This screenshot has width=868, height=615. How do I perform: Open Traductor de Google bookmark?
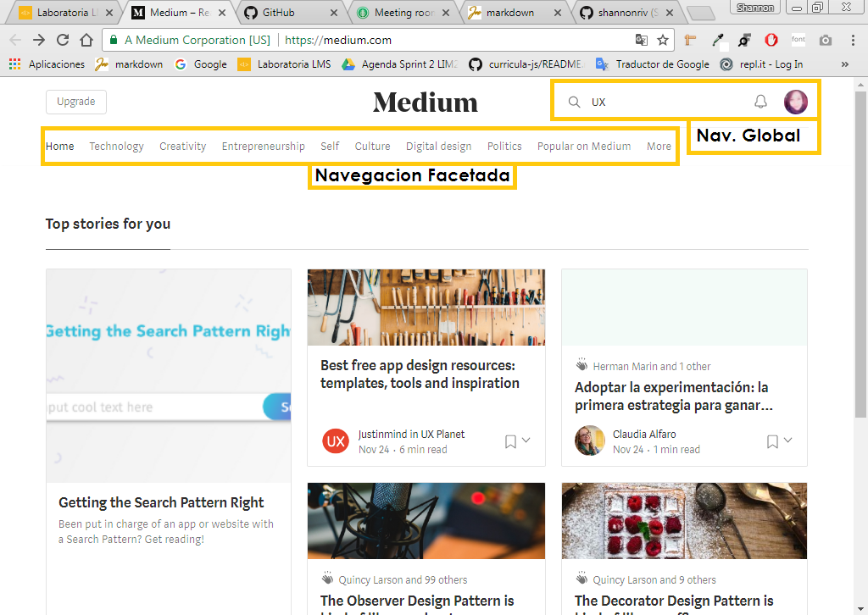[652, 64]
